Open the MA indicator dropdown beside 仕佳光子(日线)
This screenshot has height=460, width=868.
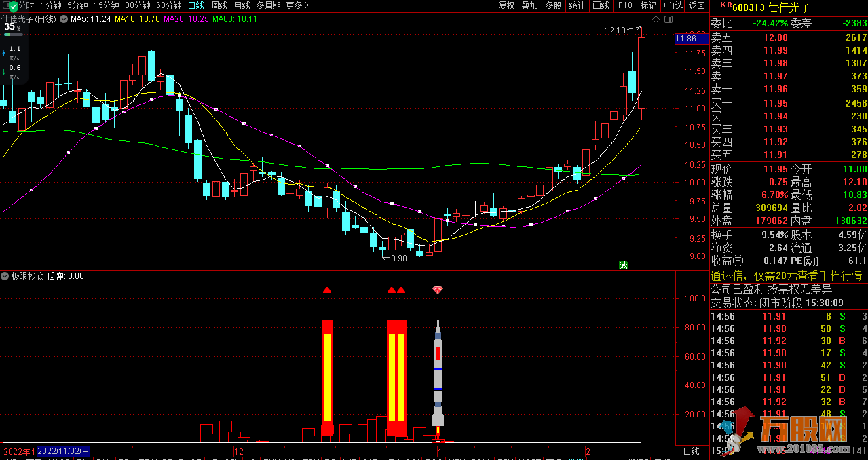point(64,18)
